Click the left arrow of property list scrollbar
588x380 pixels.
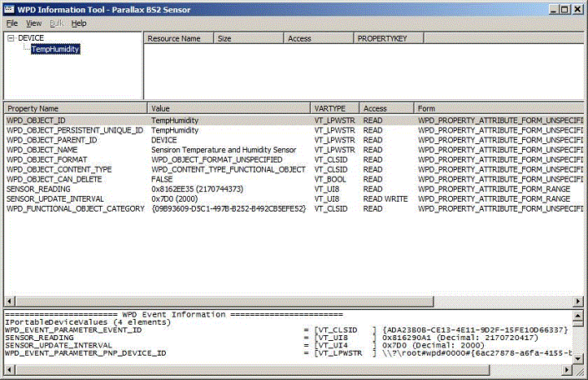10,301
